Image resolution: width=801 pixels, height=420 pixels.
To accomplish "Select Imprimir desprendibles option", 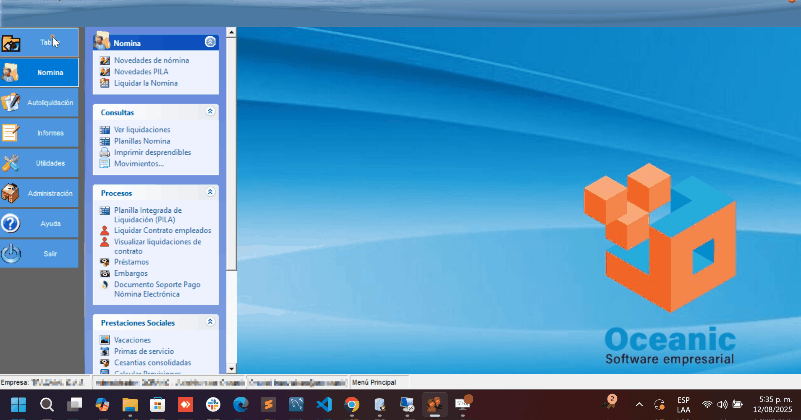I will pos(152,152).
